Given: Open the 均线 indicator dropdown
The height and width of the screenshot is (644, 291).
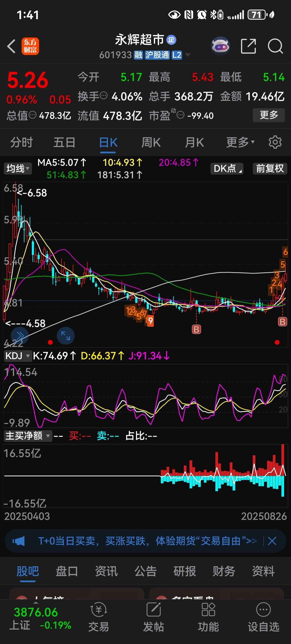Looking at the screenshot, I should click(18, 168).
